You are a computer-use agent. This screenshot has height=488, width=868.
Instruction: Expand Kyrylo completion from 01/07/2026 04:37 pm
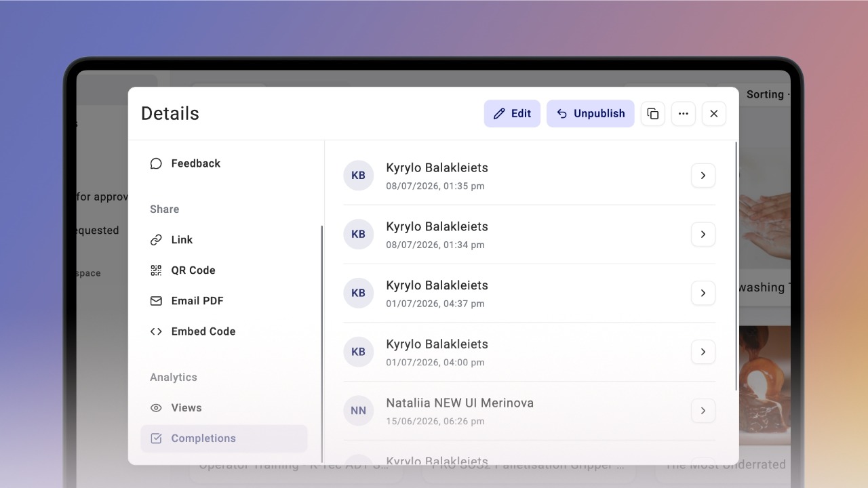pos(703,293)
